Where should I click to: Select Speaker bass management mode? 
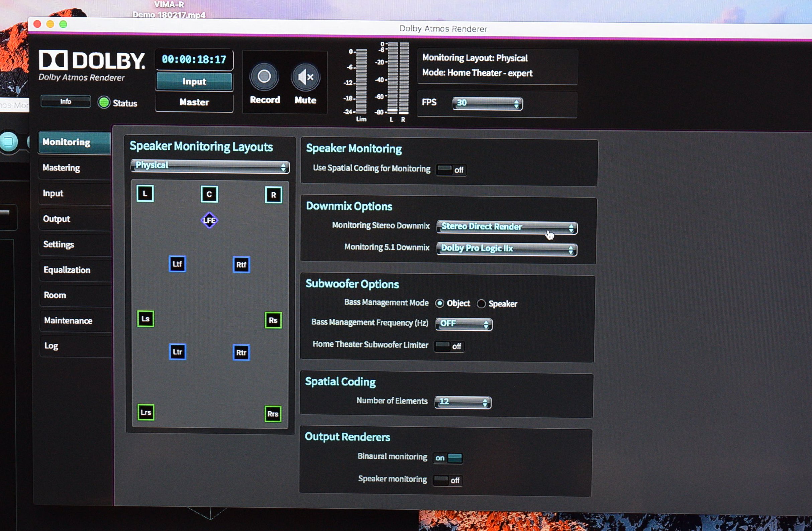[x=481, y=304]
